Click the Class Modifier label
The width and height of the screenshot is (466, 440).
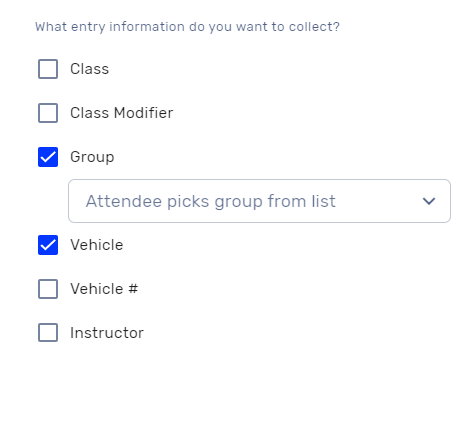coord(122,113)
